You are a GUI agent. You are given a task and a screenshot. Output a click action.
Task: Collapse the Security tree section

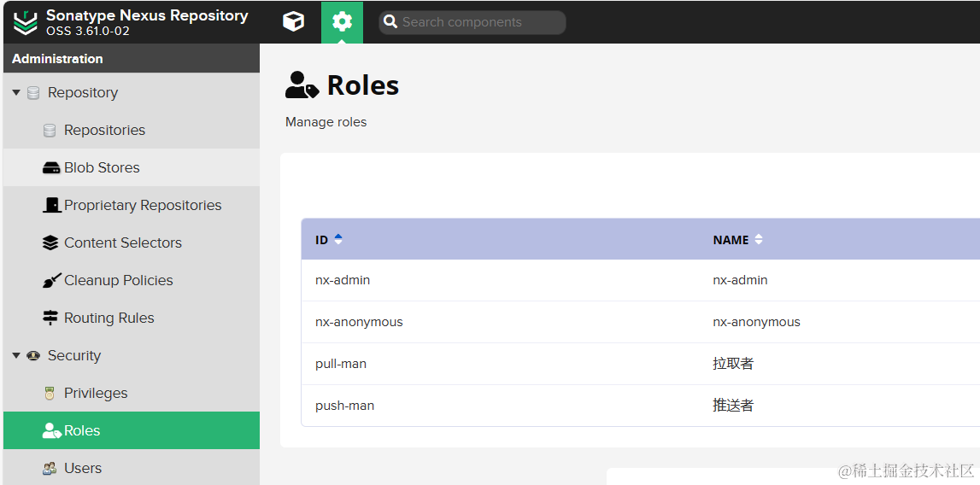click(x=16, y=355)
